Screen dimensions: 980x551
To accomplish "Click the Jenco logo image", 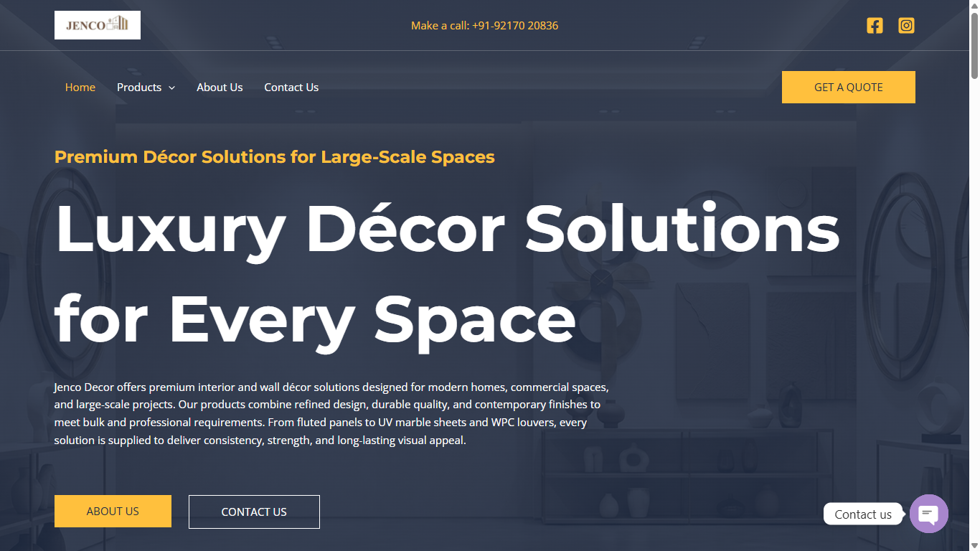I will point(98,25).
